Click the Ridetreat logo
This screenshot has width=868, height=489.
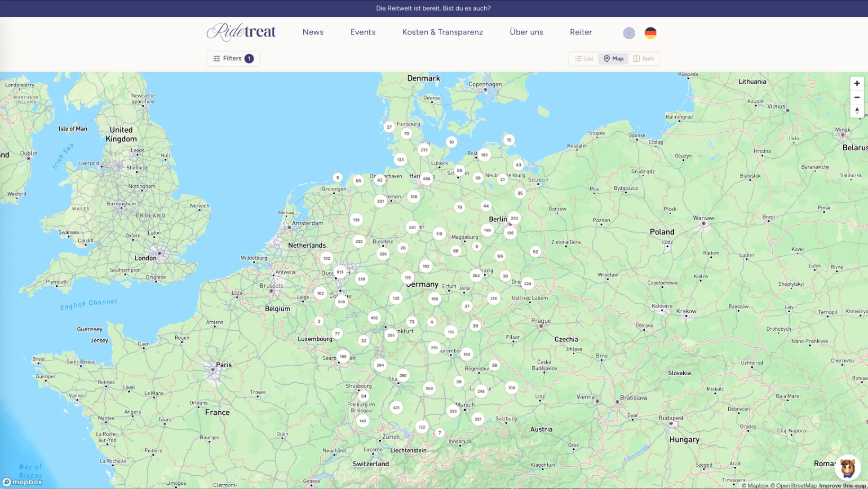(x=241, y=32)
